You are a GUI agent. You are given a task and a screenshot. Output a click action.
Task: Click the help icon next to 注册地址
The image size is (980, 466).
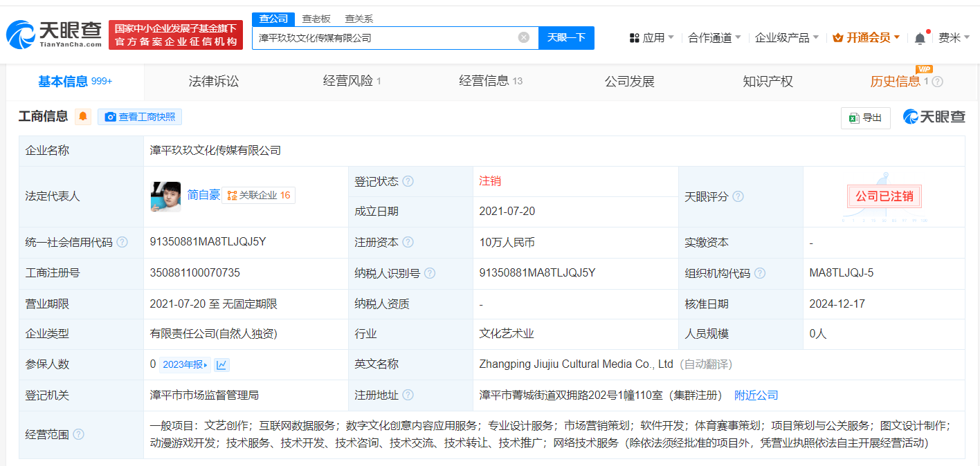(x=408, y=395)
